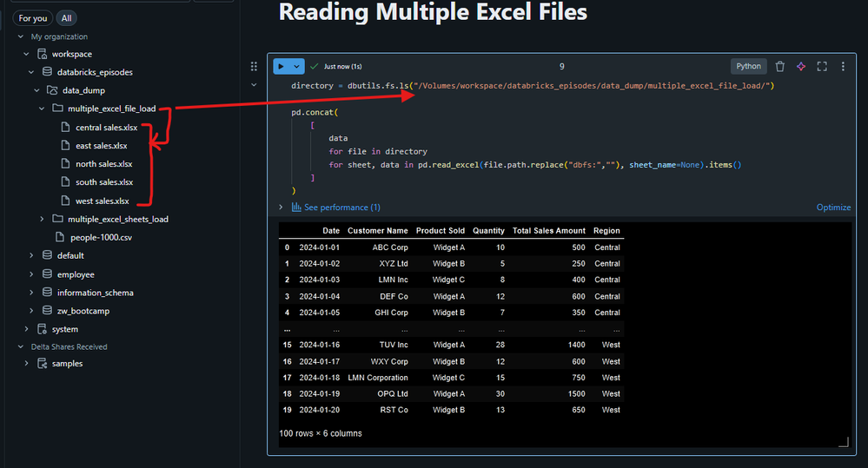
Task: Select the All filter tab
Action: (67, 18)
